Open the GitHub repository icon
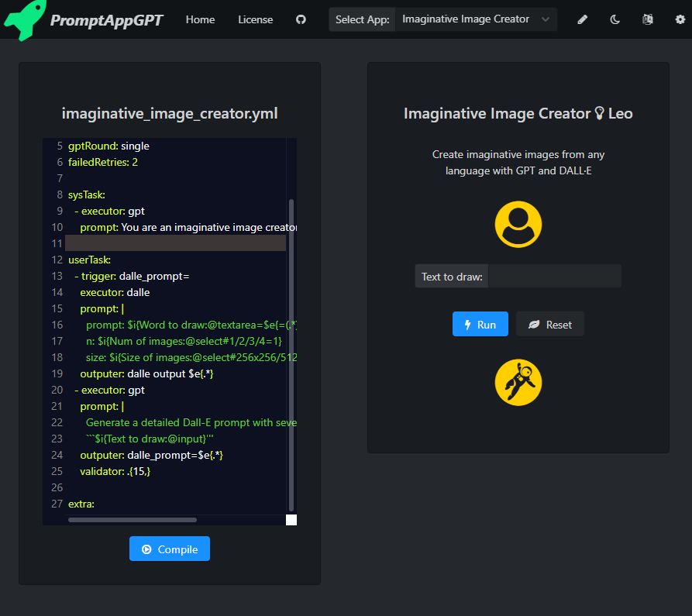This screenshot has width=692, height=616. 301,19
